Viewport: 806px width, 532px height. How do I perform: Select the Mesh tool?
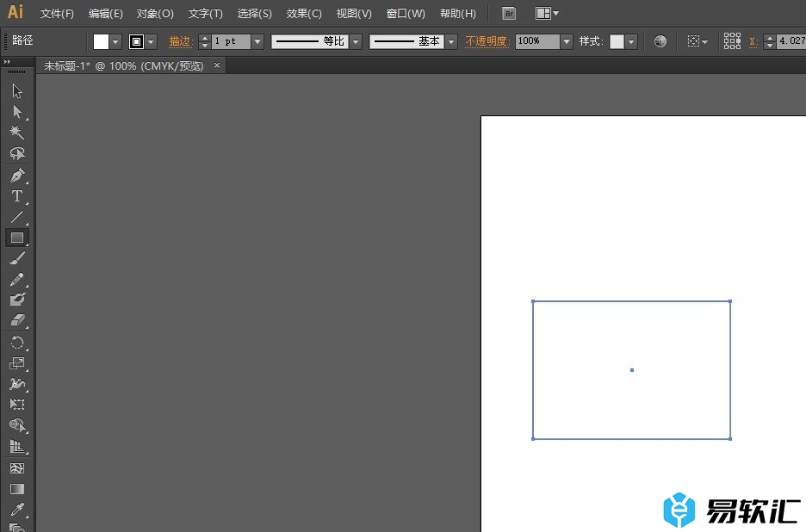point(17,468)
